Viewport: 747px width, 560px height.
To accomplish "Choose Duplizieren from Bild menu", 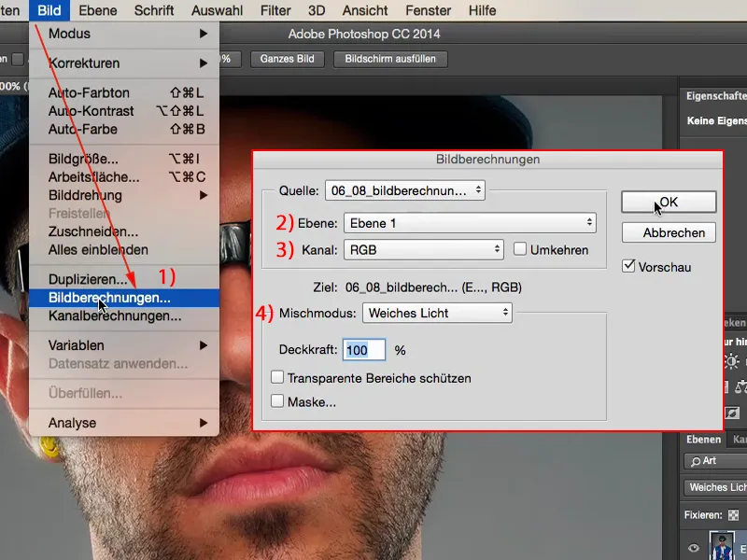I will [x=124, y=279].
